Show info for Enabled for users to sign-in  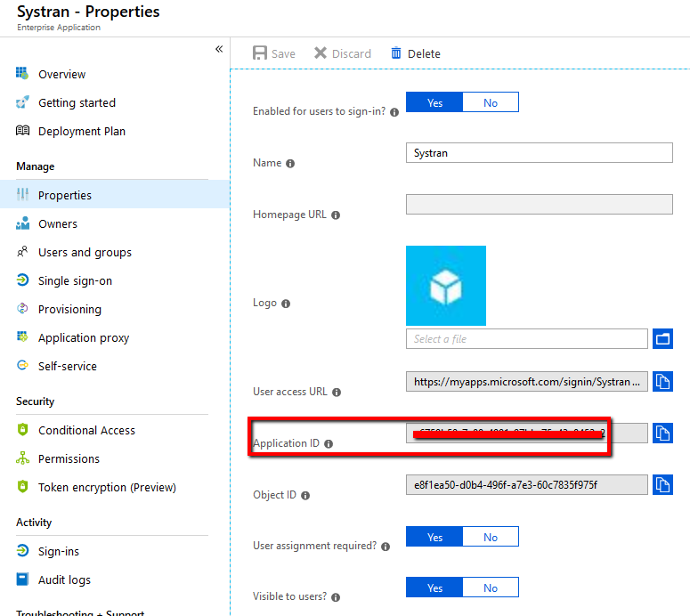(x=394, y=112)
